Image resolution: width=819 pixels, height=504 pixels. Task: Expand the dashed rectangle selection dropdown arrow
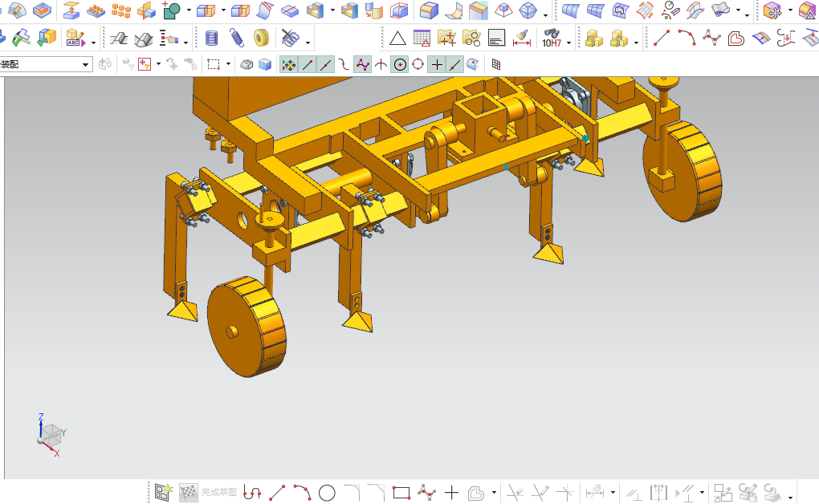228,65
